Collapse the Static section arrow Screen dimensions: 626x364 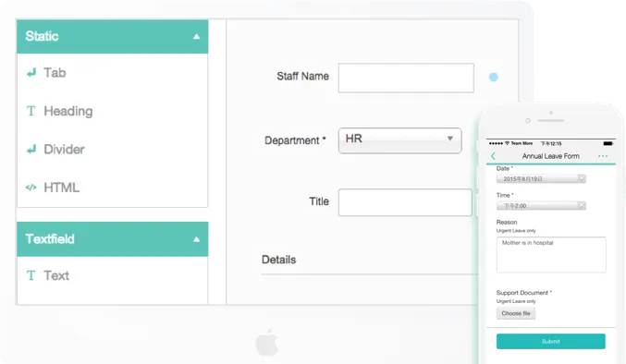pyautogui.click(x=196, y=37)
